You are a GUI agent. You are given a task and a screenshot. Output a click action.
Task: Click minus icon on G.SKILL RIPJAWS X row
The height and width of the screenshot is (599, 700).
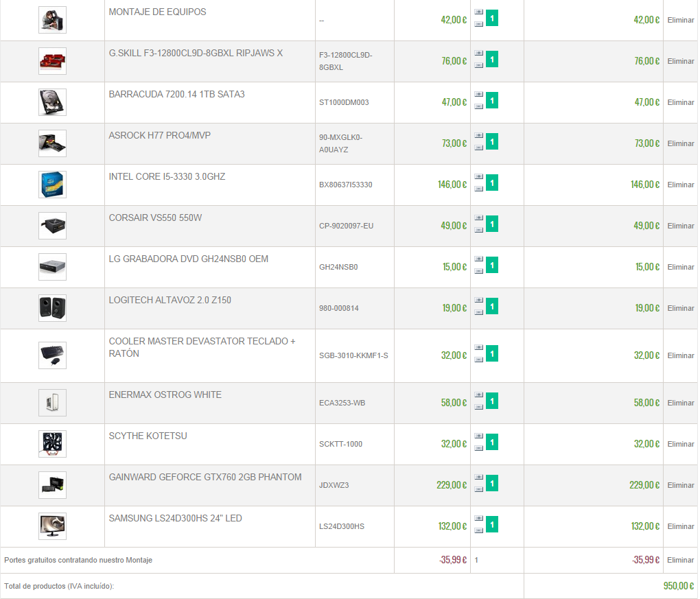point(478,65)
